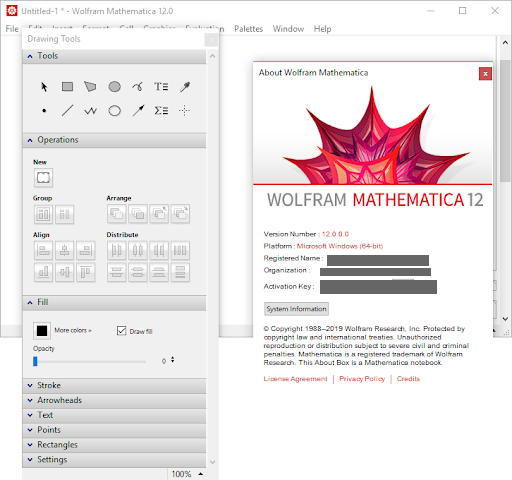The height and width of the screenshot is (480, 512).
Task: Click the Opacity slider handle
Action: coord(35,361)
